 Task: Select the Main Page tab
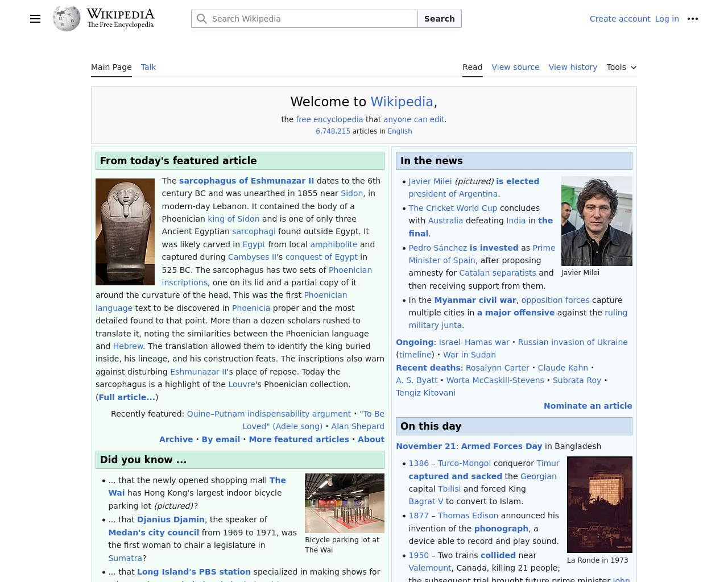coord(111,67)
